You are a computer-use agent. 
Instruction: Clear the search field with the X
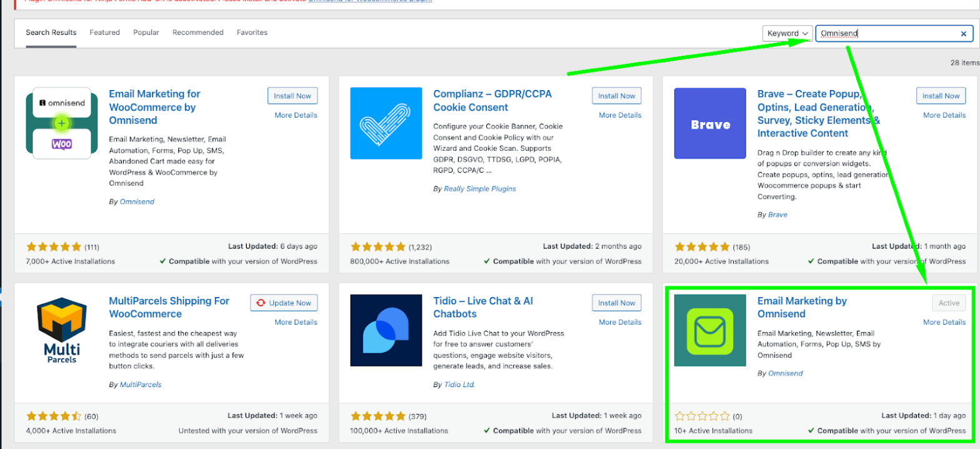click(963, 34)
